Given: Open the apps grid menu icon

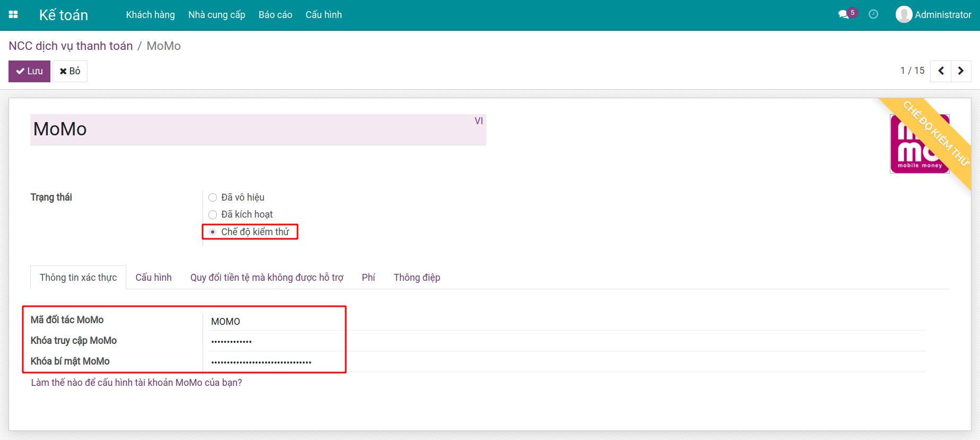Looking at the screenshot, I should coord(13,15).
